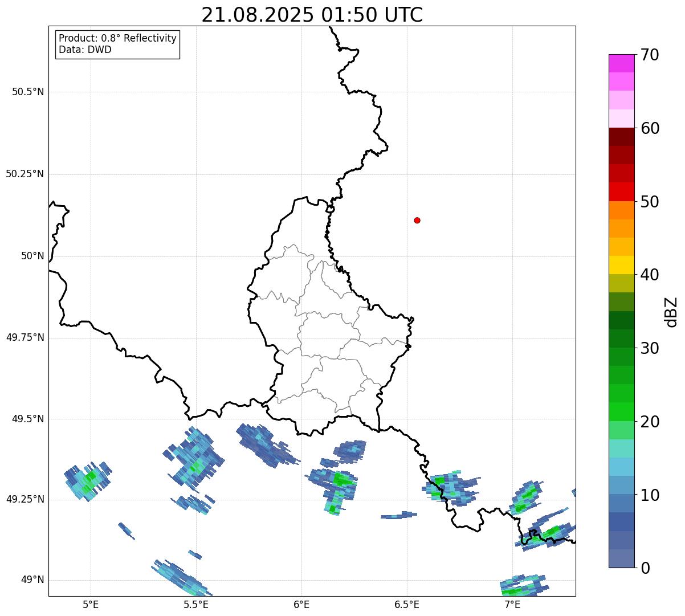Click the orange colorbar segment below 50
The width and height of the screenshot is (685, 616).
pyautogui.click(x=621, y=210)
